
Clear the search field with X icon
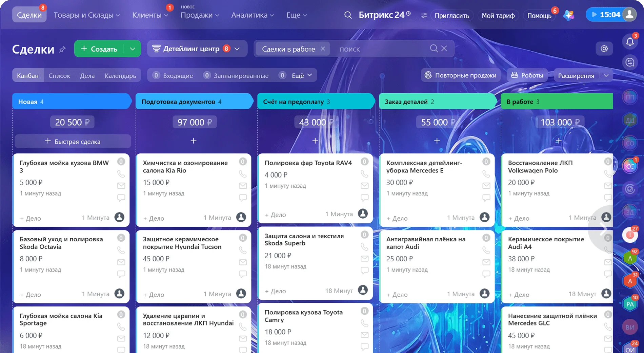(x=444, y=49)
